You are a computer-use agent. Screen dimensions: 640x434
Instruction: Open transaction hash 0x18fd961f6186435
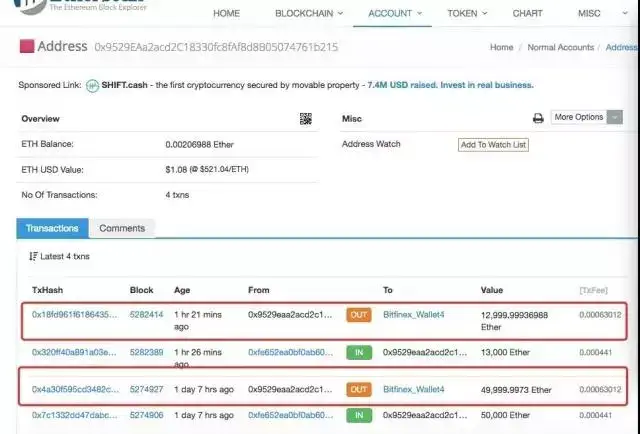pyautogui.click(x=75, y=315)
